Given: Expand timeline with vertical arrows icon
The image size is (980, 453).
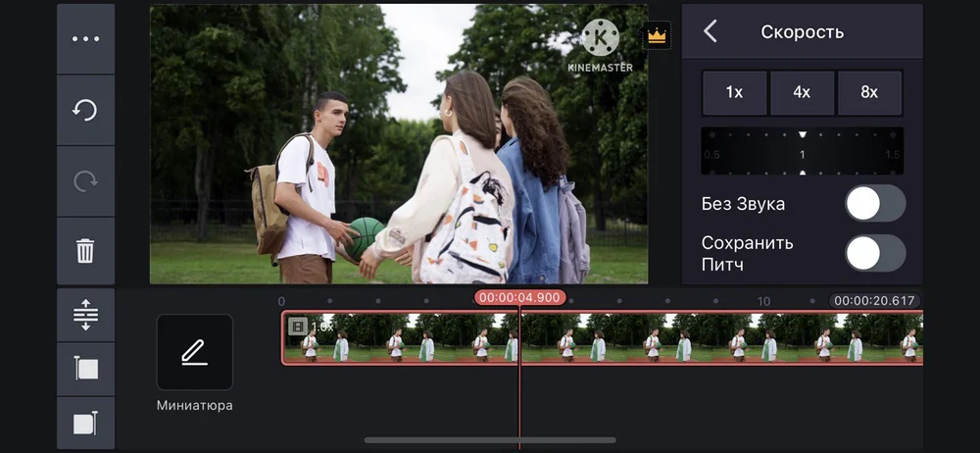Looking at the screenshot, I should click(85, 315).
